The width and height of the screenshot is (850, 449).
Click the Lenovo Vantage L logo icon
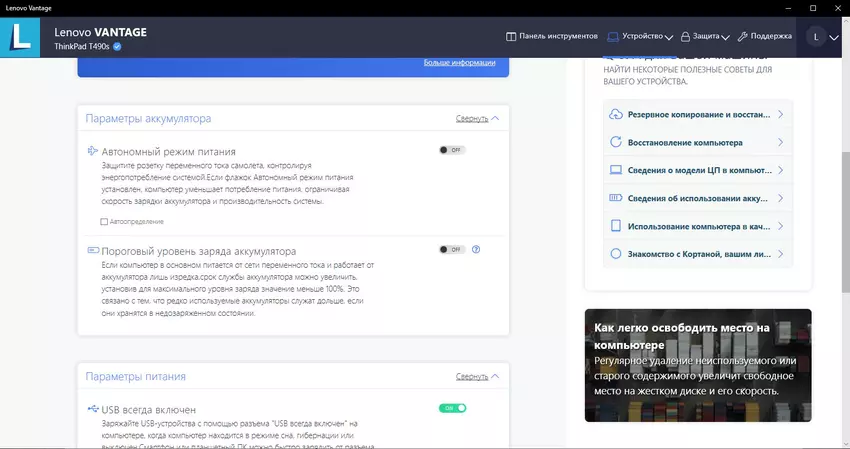(x=20, y=37)
